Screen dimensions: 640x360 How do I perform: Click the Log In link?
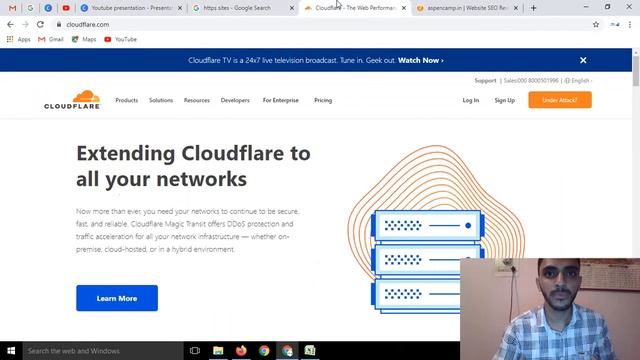471,100
